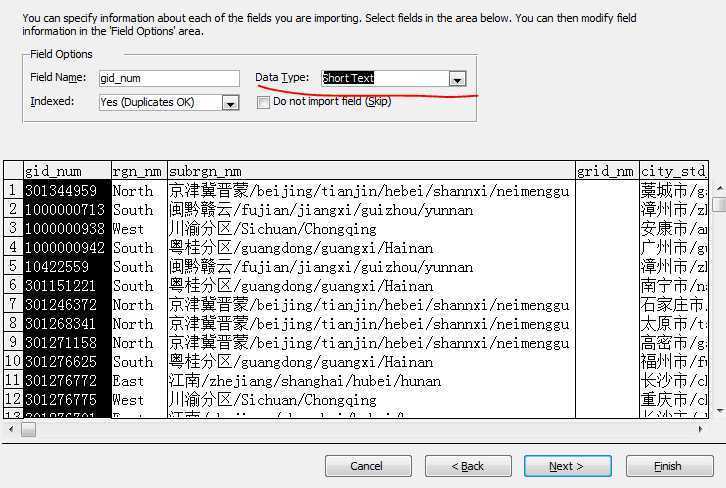Click the vertical scrollbar up arrow
This screenshot has width=726, height=488.
[x=720, y=188]
